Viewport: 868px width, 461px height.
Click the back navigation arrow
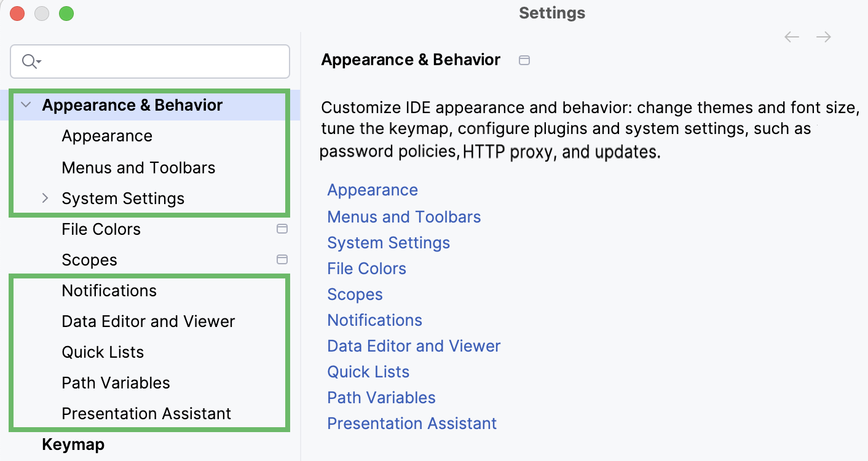click(791, 37)
